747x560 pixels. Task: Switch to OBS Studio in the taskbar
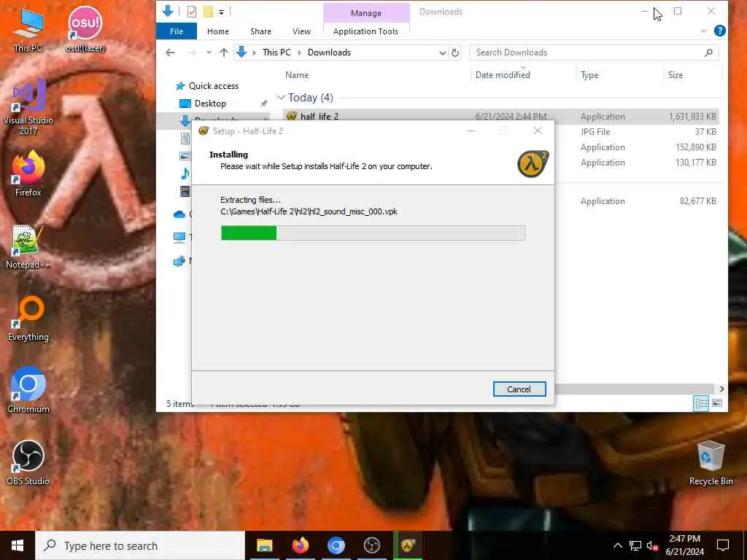pos(371,545)
